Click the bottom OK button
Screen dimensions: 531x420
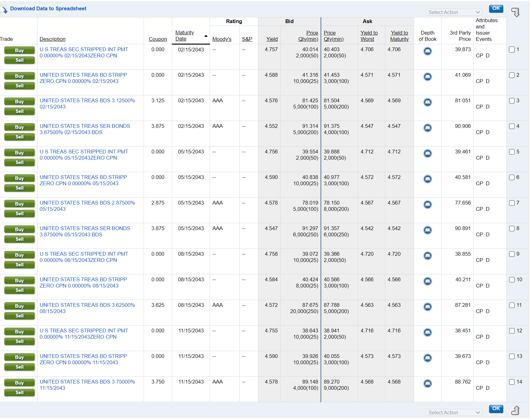tap(496, 408)
